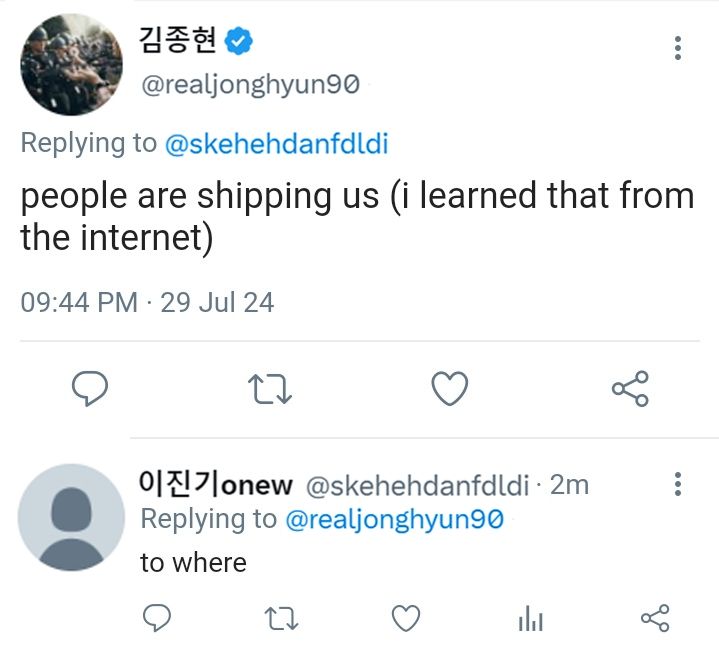View analytics of 'to where' reply
The image size is (719, 647).
coord(531,618)
